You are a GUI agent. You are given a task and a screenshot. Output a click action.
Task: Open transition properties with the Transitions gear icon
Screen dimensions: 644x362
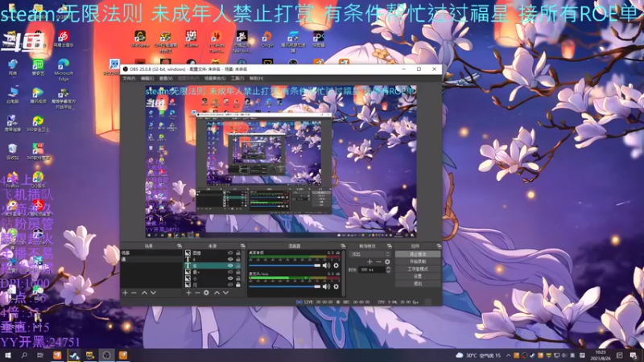click(x=387, y=261)
